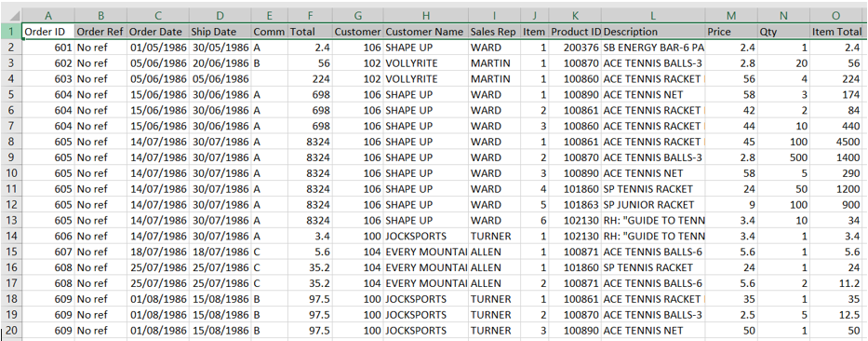Viewport: 868px width, 341px height.
Task: Select column A header
Action: coord(48,16)
